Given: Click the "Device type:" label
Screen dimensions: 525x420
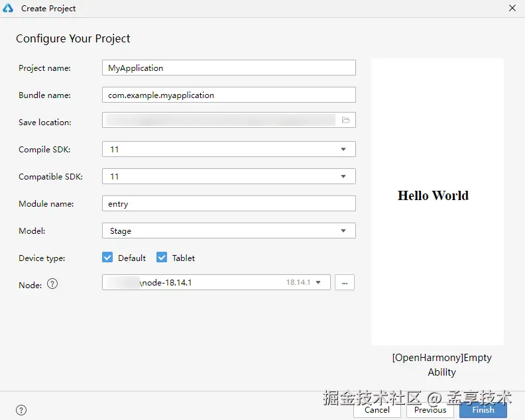Looking at the screenshot, I should coord(42,258).
